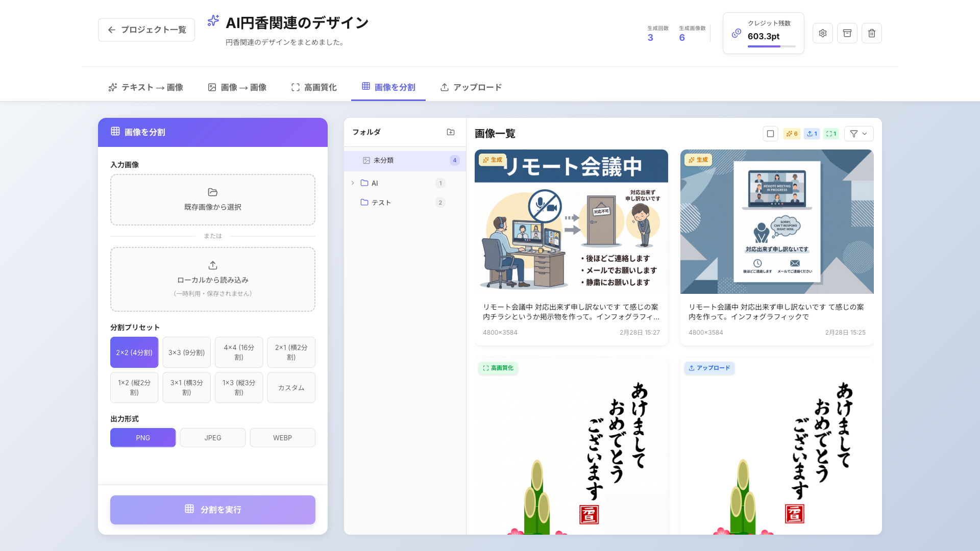Open the アップロード New Year card thumbnail
Image resolution: width=980 pixels, height=551 pixels.
pos(777,446)
